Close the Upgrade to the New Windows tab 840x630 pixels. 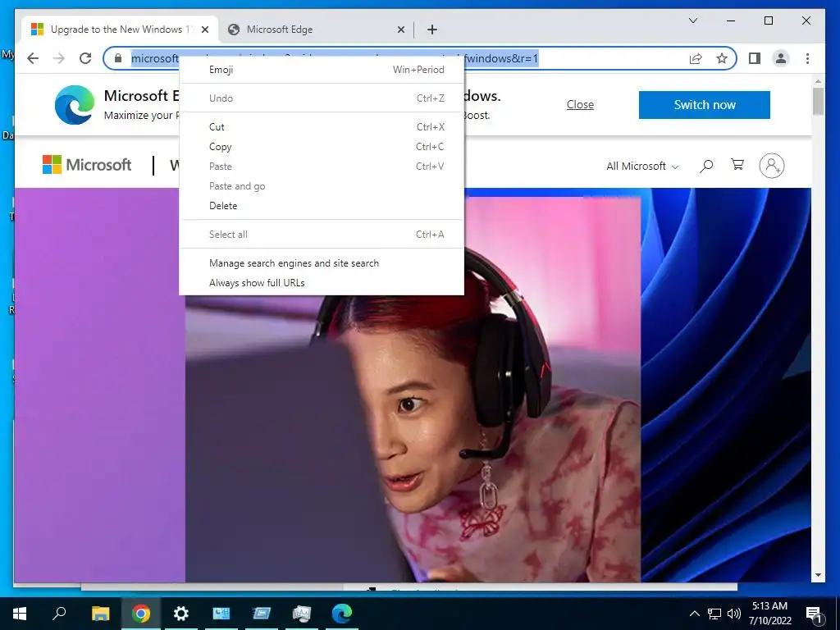tap(205, 30)
